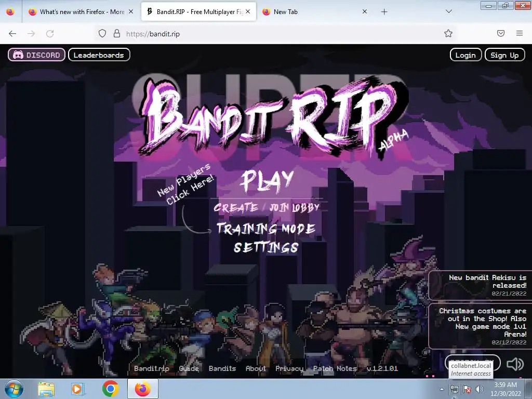This screenshot has height=399, width=532.
Task: Open the About footer link
Action: pos(256,368)
